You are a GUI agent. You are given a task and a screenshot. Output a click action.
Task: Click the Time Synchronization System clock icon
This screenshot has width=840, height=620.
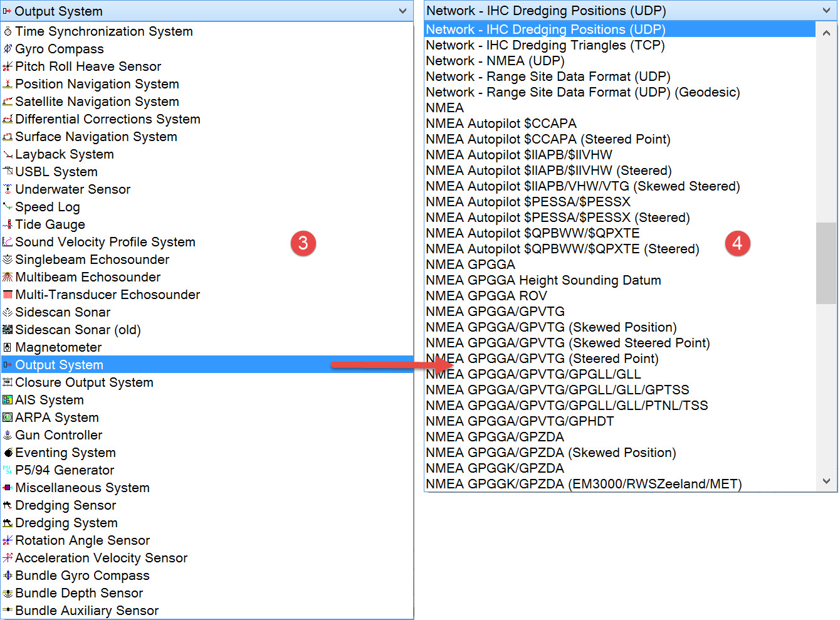coord(8,31)
